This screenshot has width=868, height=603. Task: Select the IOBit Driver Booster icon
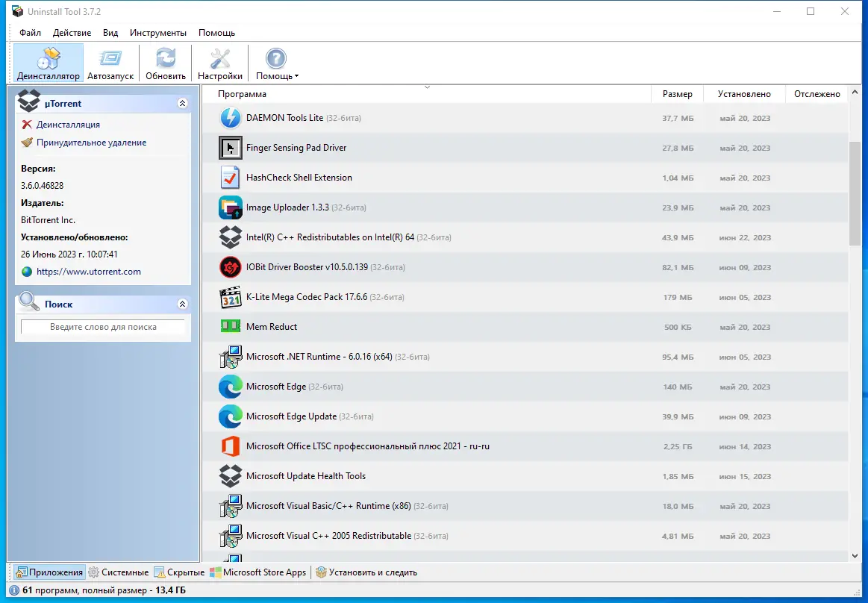[231, 267]
